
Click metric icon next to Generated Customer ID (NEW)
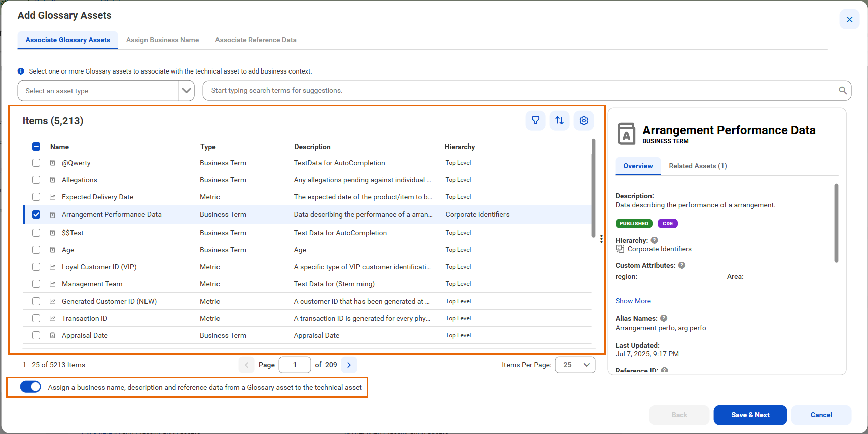point(52,301)
